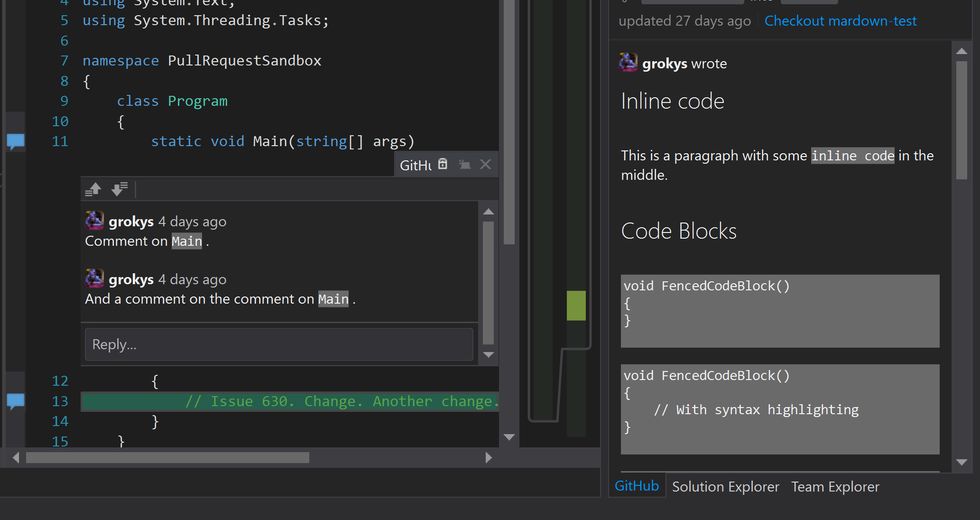Screen dimensions: 980x520
Task: Click the second comment's grokys avatar
Action: [x=94, y=279]
